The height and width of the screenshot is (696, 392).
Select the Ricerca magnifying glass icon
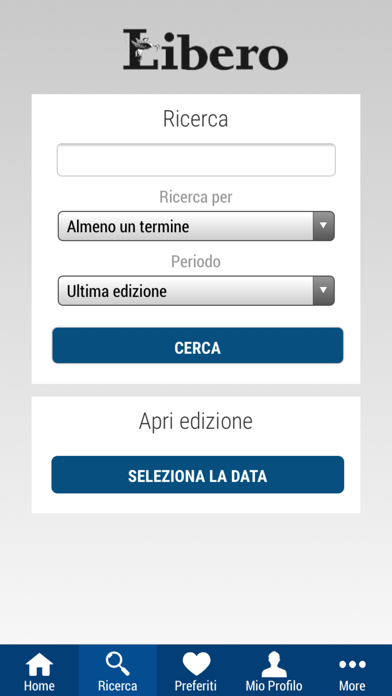click(x=118, y=664)
